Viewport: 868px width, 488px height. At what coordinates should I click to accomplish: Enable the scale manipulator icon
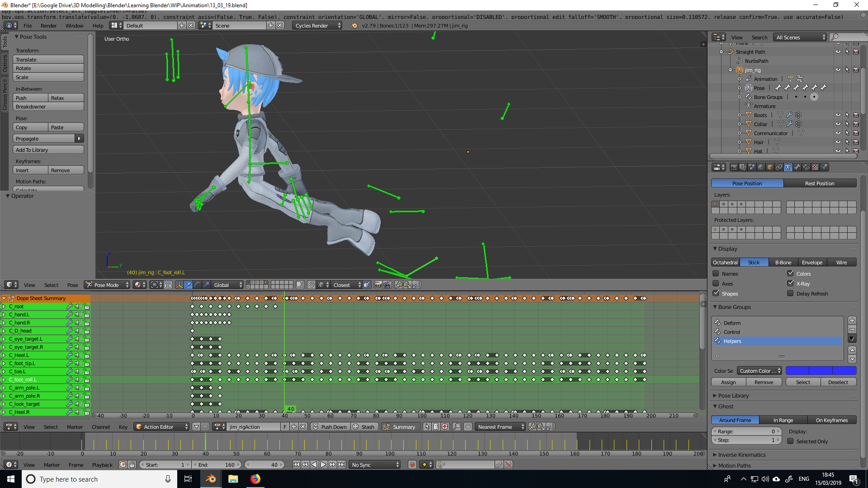click(206, 285)
